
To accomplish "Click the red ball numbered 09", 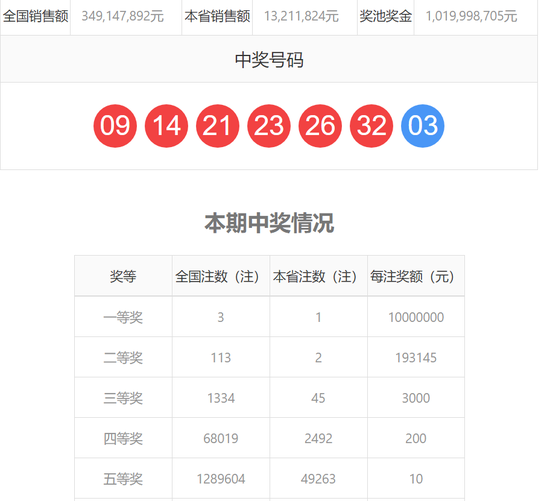I will [115, 126].
